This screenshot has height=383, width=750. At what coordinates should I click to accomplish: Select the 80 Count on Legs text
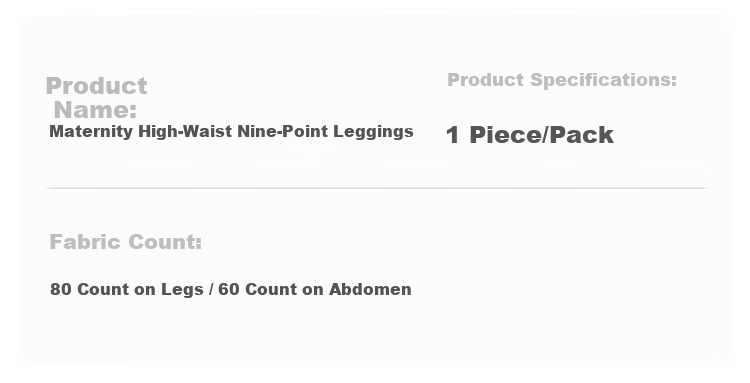tap(127, 290)
